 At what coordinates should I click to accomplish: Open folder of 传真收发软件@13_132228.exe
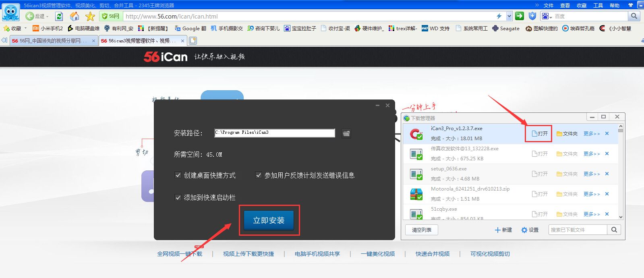pos(567,154)
